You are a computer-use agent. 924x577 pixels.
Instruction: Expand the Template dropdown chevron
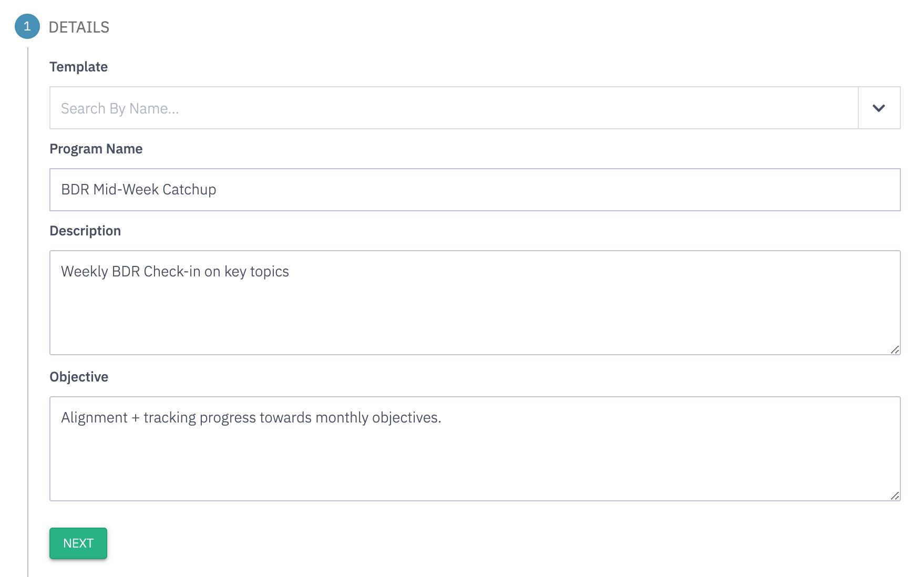tap(879, 108)
